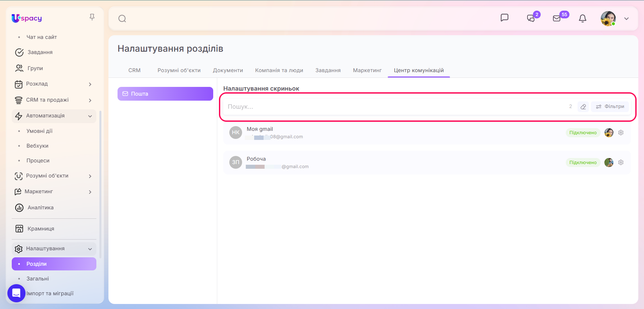Viewport: 644px width, 309px height.
Task: Click owner avatar on Моя gmail row
Action: click(609, 133)
